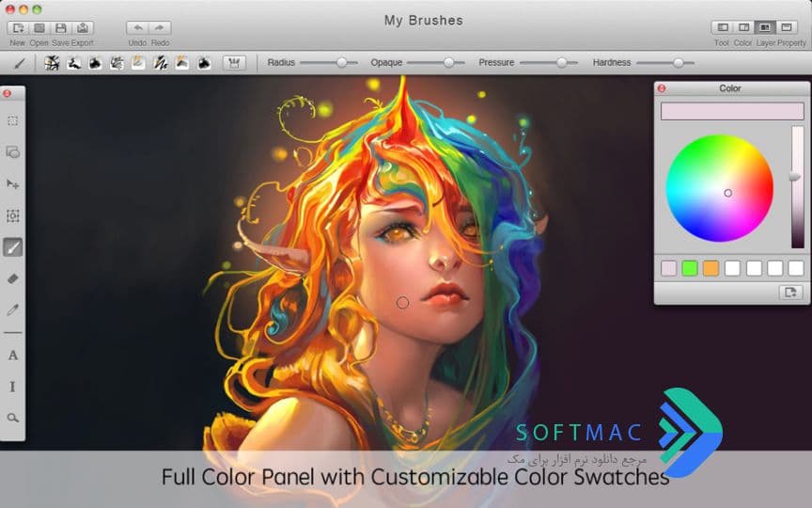Open a file using the Open icon

[39, 28]
